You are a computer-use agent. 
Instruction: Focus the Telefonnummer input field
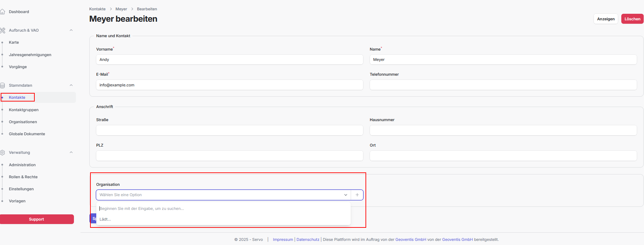pos(503,85)
